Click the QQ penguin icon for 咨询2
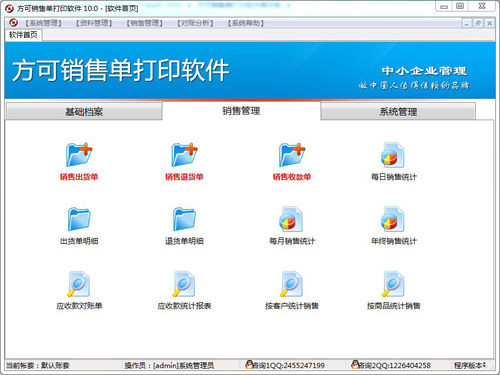The width and height of the screenshot is (500, 375). pos(355,364)
